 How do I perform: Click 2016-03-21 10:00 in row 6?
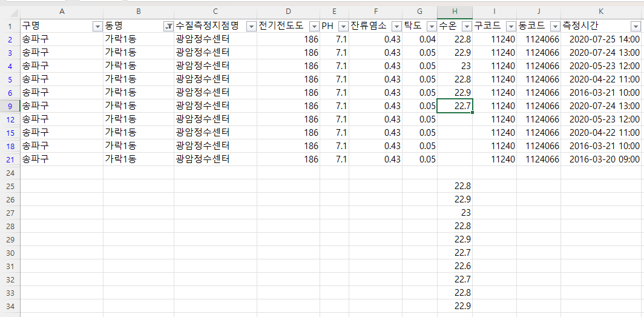tap(601, 93)
